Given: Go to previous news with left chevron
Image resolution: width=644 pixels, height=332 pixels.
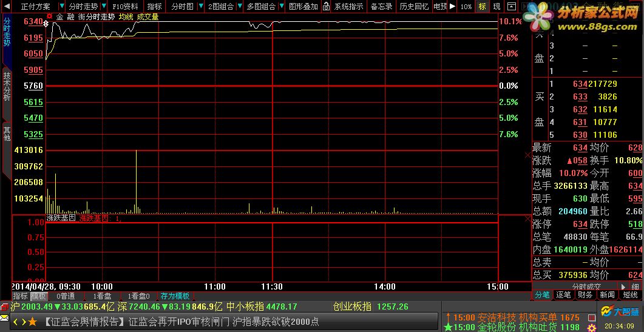Looking at the screenshot, I should coord(16,321).
